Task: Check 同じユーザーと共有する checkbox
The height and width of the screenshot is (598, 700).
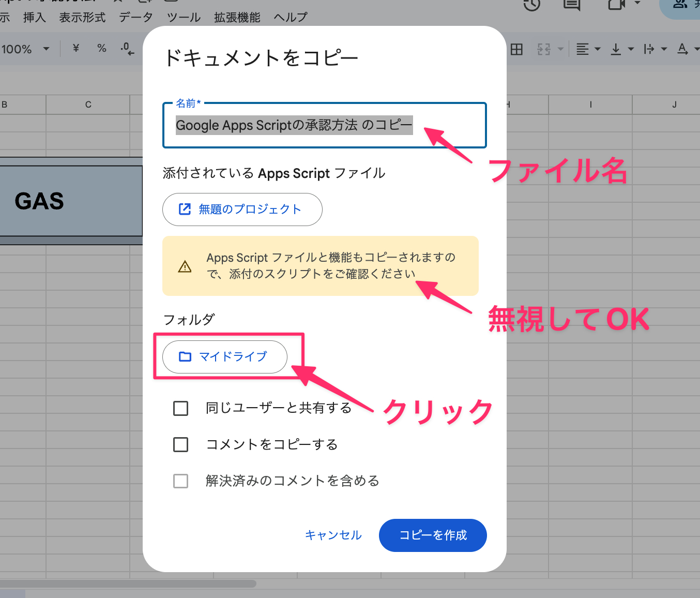Action: click(181, 408)
